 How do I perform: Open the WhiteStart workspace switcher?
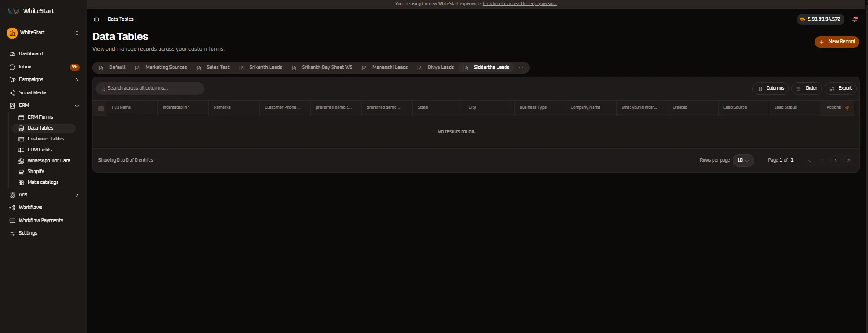[43, 33]
